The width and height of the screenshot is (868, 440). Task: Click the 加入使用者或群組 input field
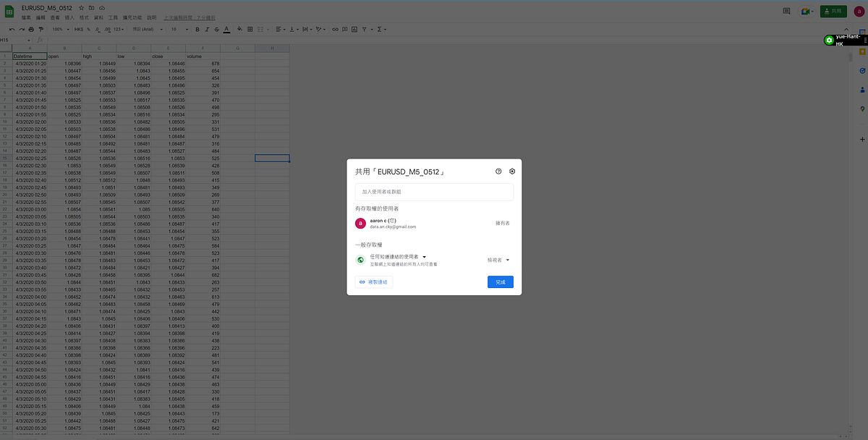(434, 191)
